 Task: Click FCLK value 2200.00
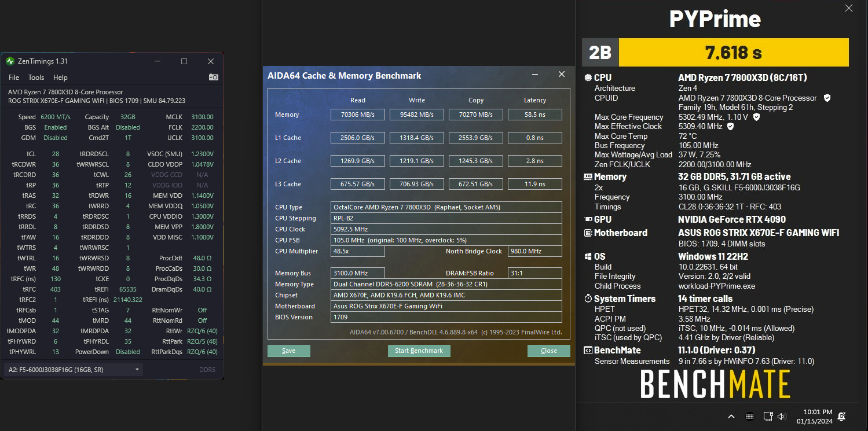(203, 127)
